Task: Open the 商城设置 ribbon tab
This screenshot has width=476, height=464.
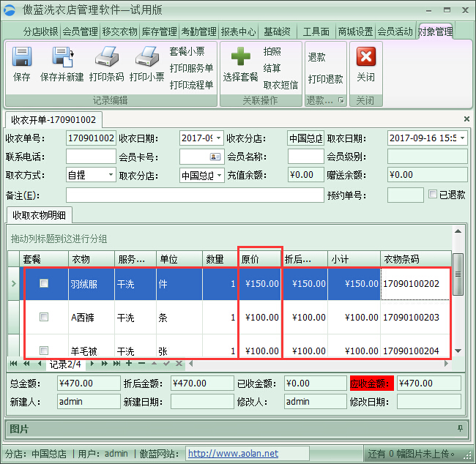Action: coord(355,31)
